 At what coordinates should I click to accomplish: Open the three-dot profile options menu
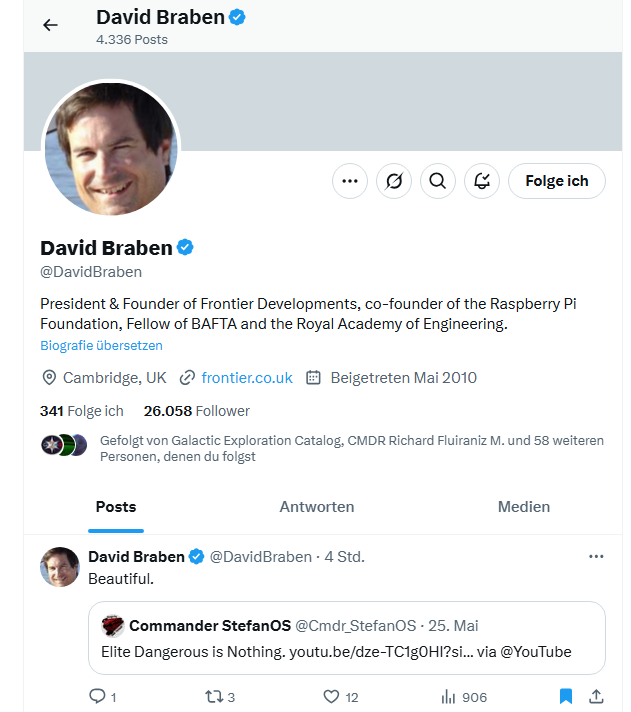(x=350, y=181)
